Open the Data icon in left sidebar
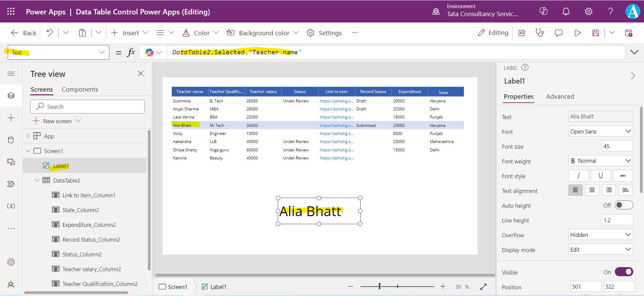Viewport: 644px width, 296px height. (x=11, y=140)
